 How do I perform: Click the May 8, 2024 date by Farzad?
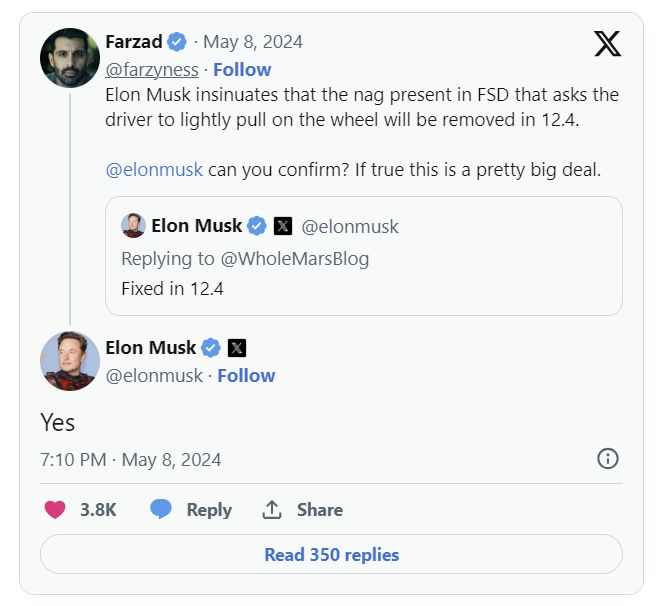(253, 42)
